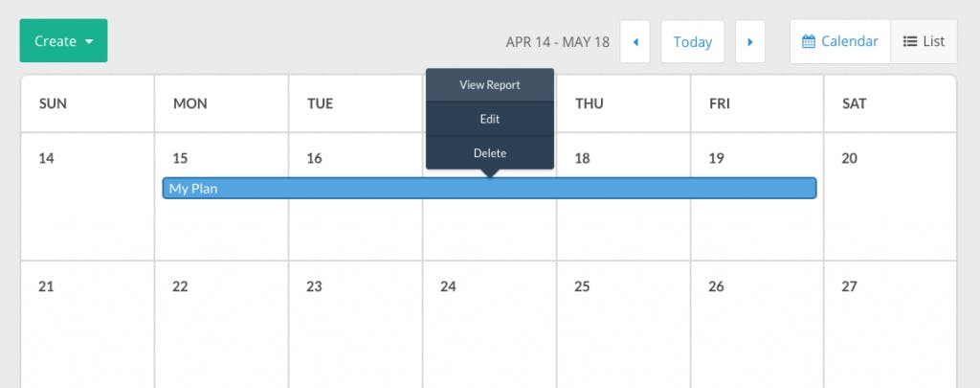Click the APR 14 - MAY 18 date range
Viewport: 980px width, 388px height.
coord(557,42)
